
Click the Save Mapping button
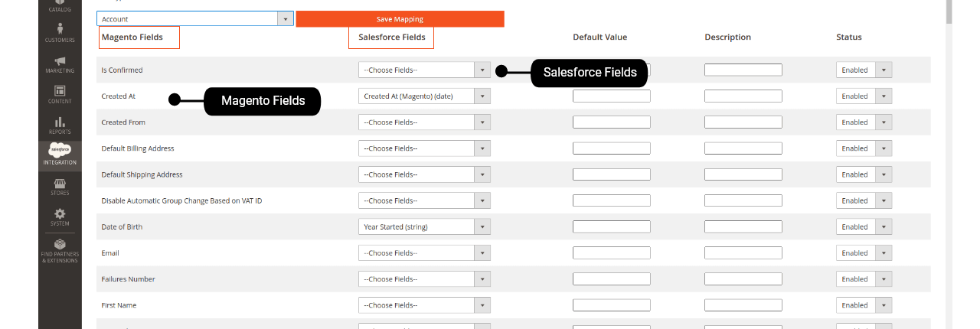(x=400, y=19)
